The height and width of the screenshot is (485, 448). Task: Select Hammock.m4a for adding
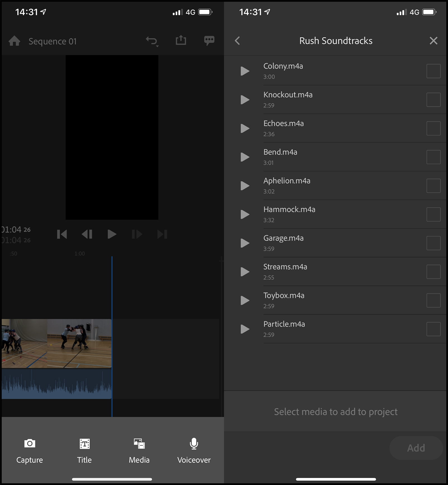pos(433,214)
